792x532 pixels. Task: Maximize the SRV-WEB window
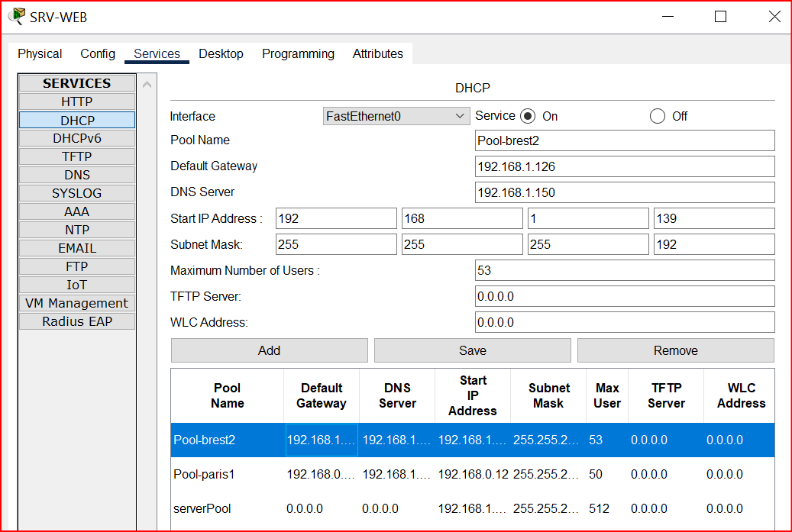click(721, 17)
